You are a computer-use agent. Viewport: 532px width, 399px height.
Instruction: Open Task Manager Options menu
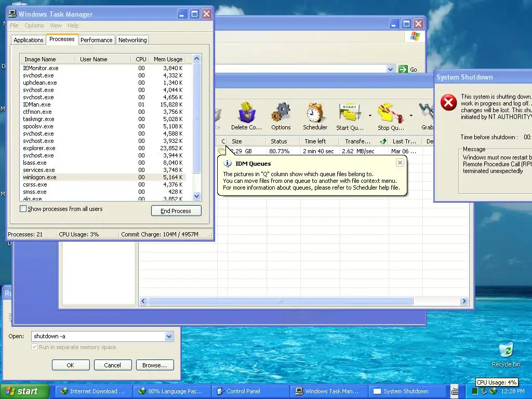point(34,25)
